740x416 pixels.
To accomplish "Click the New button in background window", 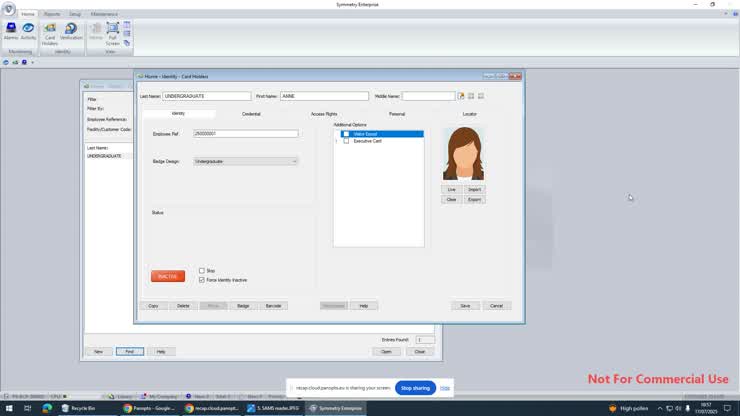I will click(x=98, y=352).
